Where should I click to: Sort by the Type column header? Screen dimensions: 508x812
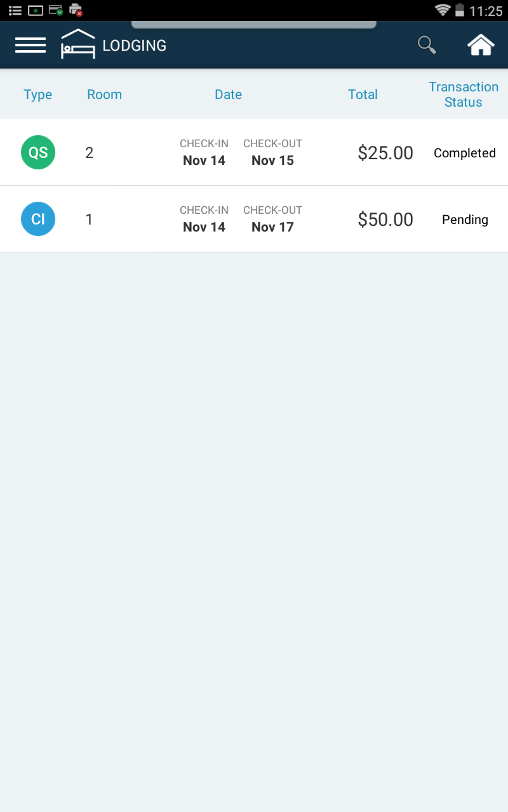(38, 95)
